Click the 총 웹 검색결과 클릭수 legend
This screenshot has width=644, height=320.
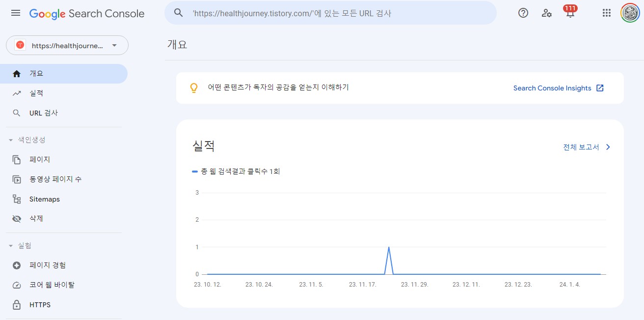click(236, 172)
